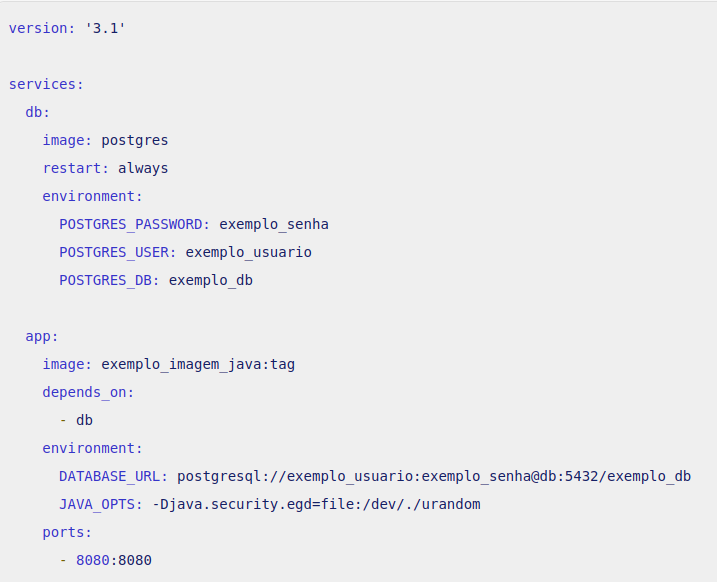Click the version key on the first line
Image resolution: width=717 pixels, height=582 pixels.
(38, 28)
